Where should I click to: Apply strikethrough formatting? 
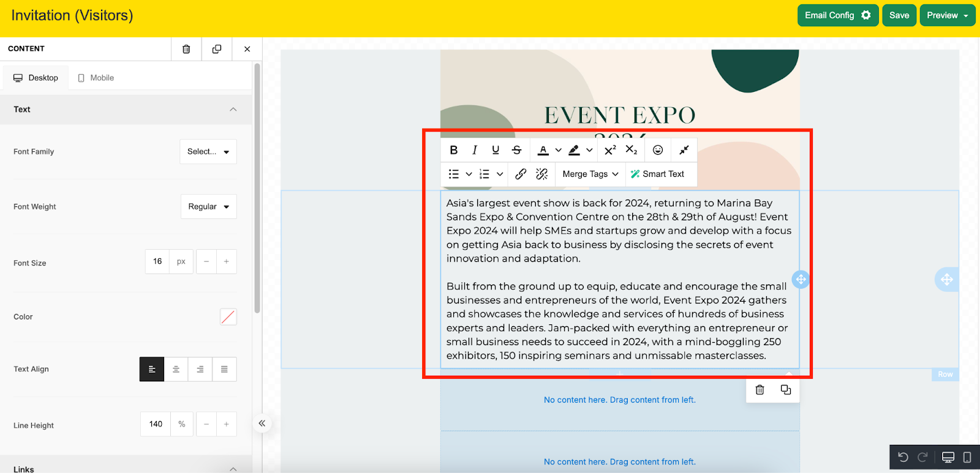click(x=517, y=150)
